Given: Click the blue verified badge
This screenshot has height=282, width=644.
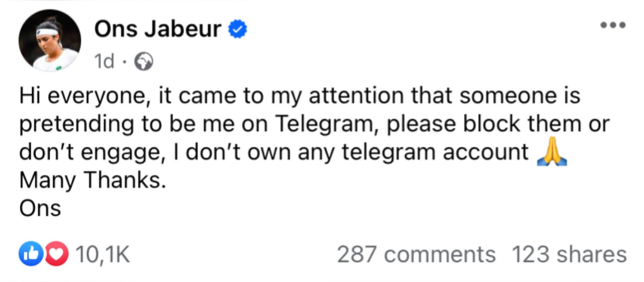Looking at the screenshot, I should point(237,29).
